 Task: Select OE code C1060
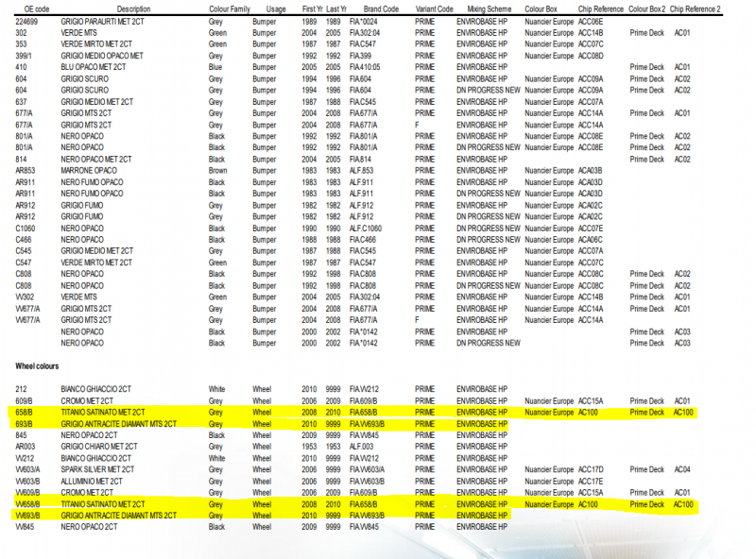coord(26,228)
